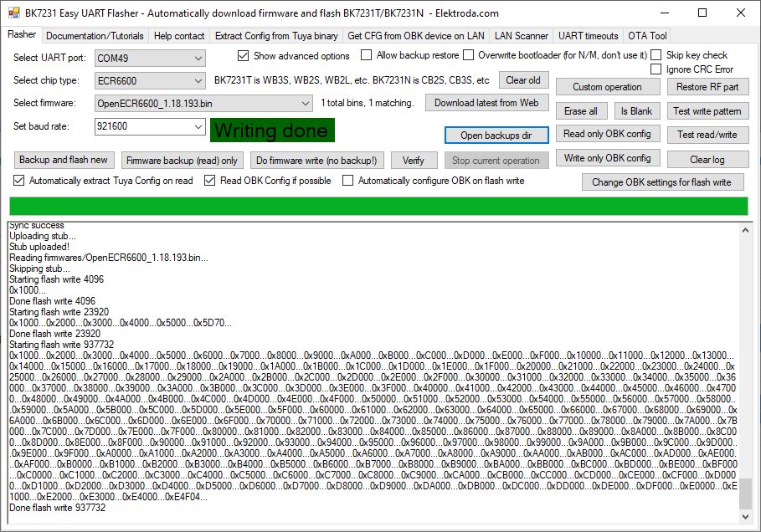This screenshot has width=761, height=532.
Task: Click 'Reading firmwares/OpenECR6600_1.18.193.bin...' log line
Action: pyautogui.click(x=109, y=258)
